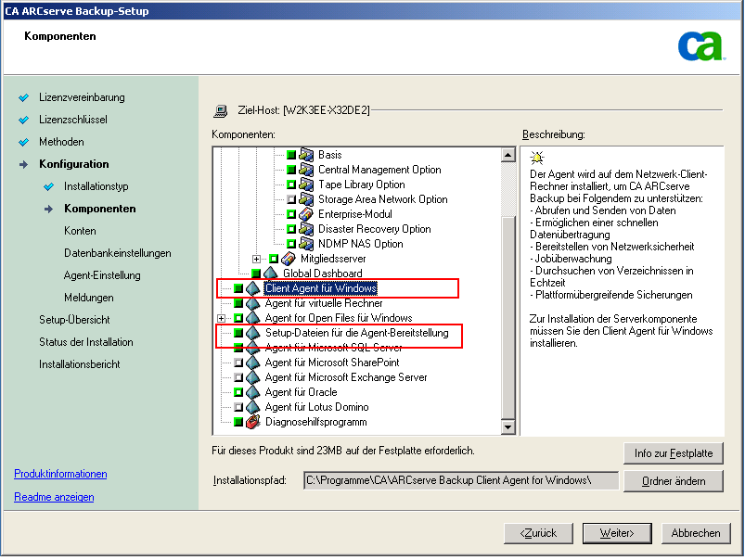The width and height of the screenshot is (745, 560).
Task: Enable Agent für Microsoft Exchange Server checkbox
Action: 238,377
